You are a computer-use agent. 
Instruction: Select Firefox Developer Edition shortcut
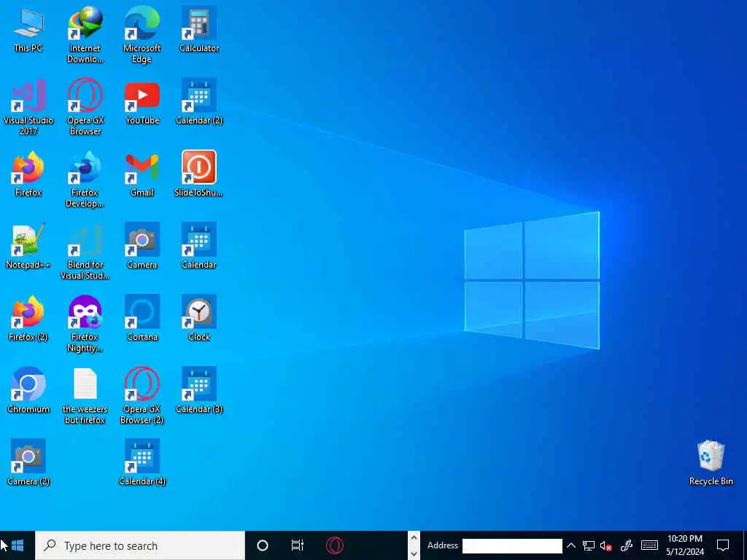coord(85,179)
